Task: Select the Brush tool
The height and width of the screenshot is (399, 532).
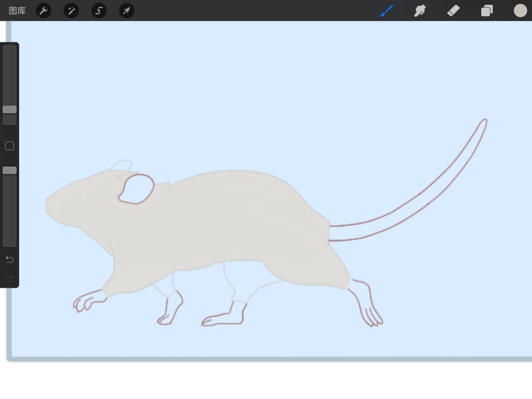Action: click(x=387, y=10)
